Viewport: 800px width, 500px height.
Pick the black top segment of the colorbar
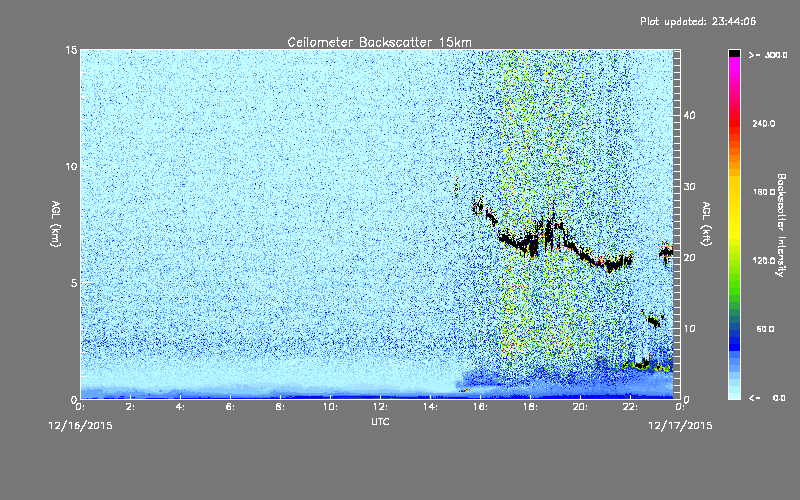click(734, 53)
